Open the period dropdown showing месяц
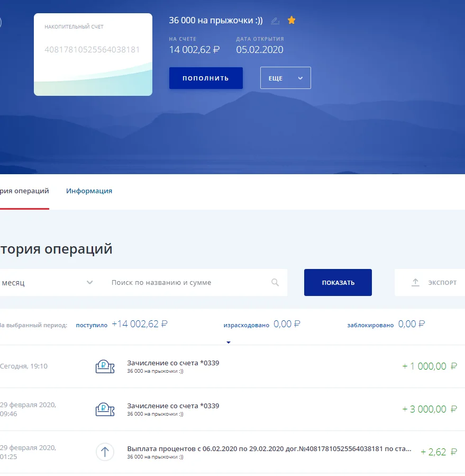Image resolution: width=465 pixels, height=476 pixels. click(48, 282)
